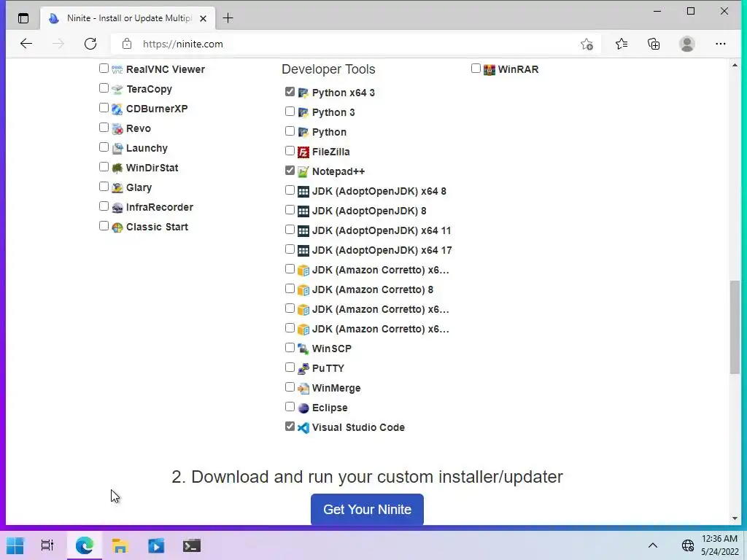Screen dimensions: 747x560
Task: Open the terminal from taskbar
Action: point(192,545)
